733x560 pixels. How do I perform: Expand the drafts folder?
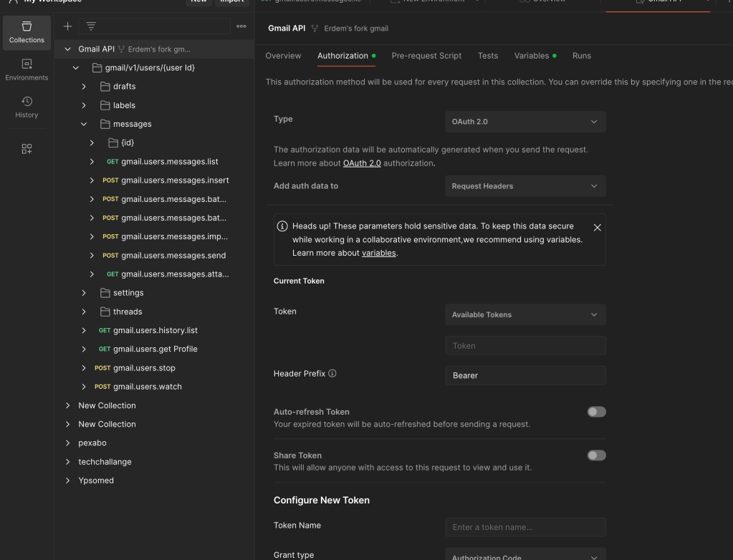(84, 87)
